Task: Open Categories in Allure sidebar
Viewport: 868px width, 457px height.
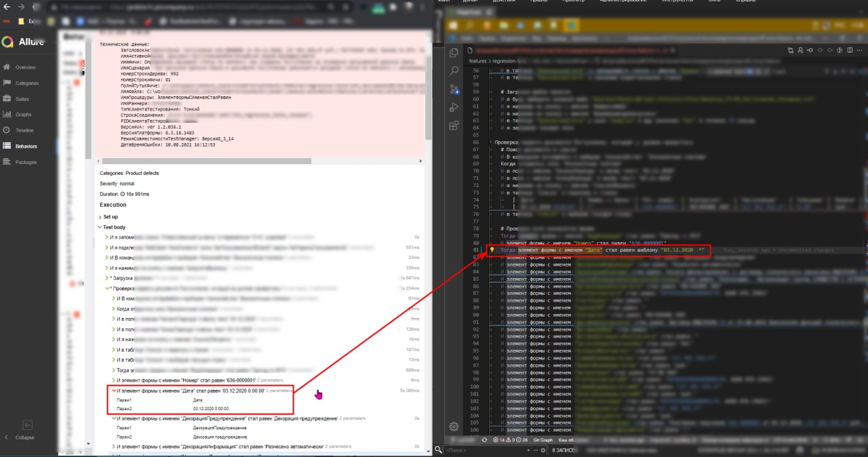Action: point(27,83)
